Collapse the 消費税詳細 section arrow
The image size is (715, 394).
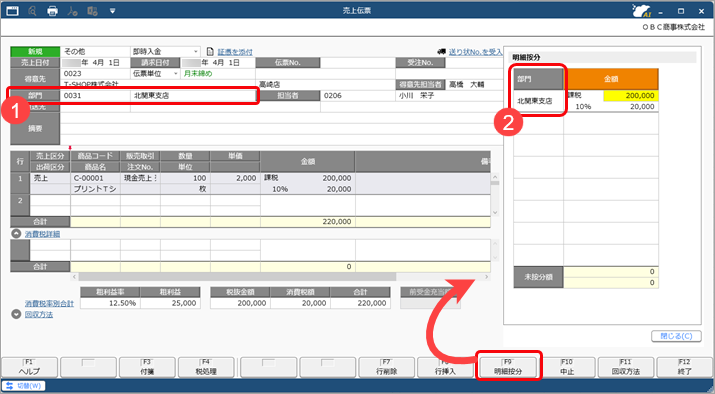click(x=16, y=233)
